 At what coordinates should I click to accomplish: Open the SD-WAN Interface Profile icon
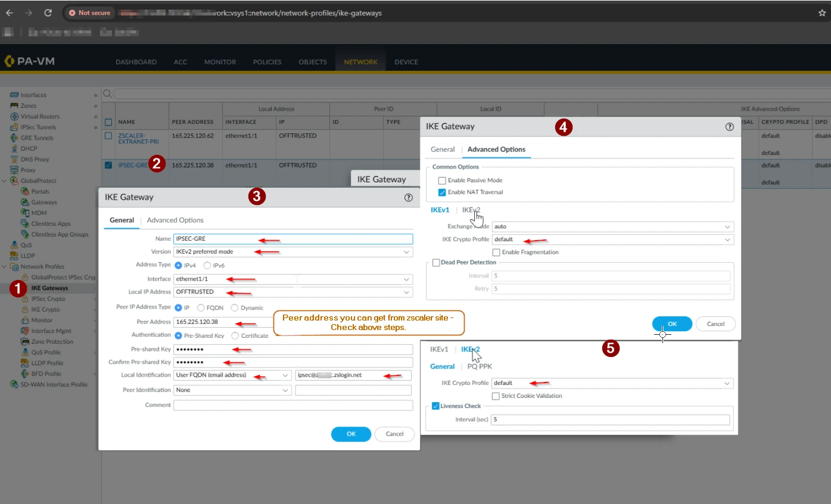coord(14,385)
